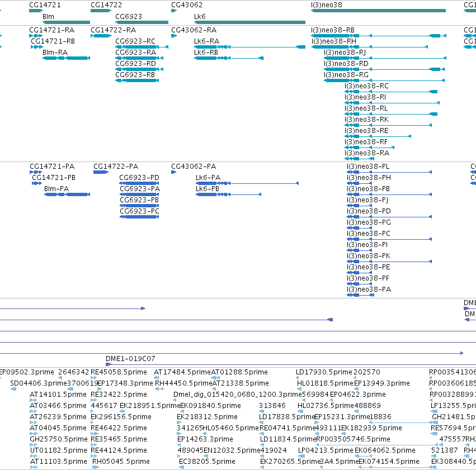Open transcript CG6923-RB
Viewport: 476px width, 470px height.
(x=137, y=80)
